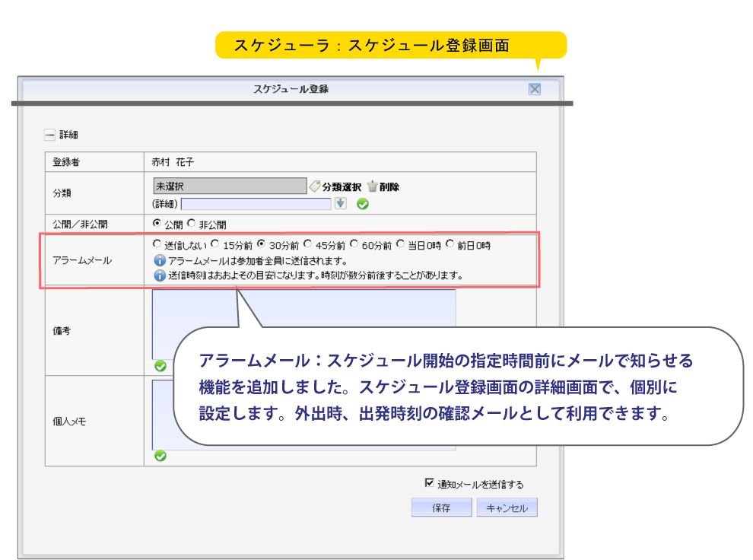Click green check icon under 備考 box

[x=160, y=366]
